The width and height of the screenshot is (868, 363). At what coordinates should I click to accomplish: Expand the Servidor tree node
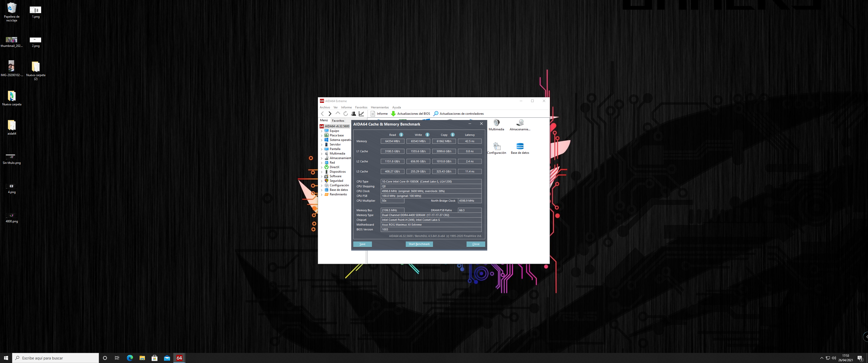click(x=322, y=144)
